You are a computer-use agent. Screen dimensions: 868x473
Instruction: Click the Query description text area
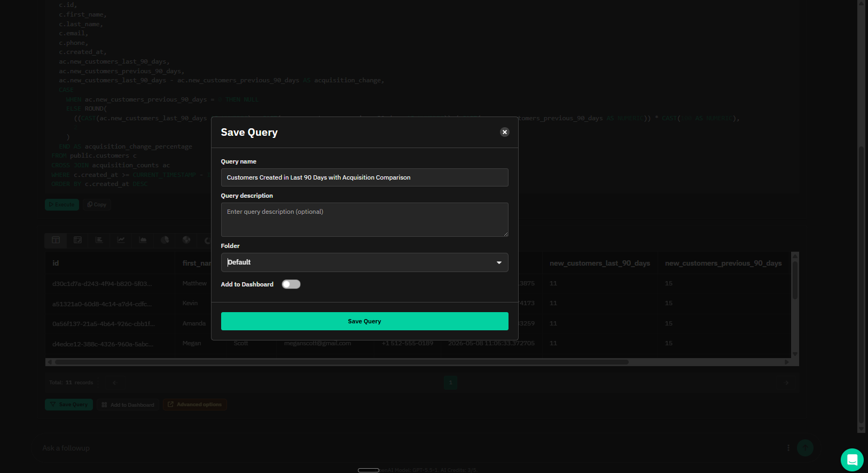pyautogui.click(x=364, y=220)
